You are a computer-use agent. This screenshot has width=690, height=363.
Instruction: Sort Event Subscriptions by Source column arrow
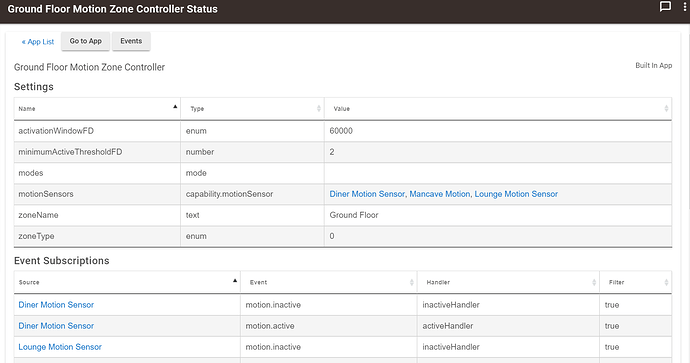[x=235, y=280]
